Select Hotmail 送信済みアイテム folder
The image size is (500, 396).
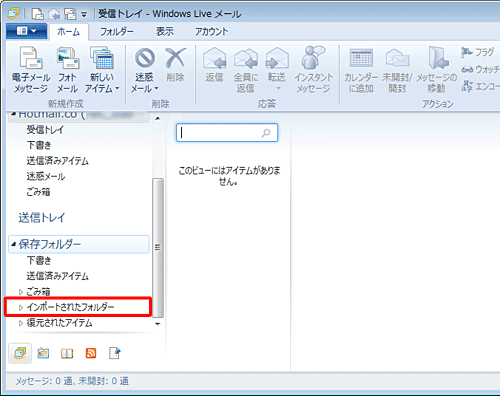58,161
